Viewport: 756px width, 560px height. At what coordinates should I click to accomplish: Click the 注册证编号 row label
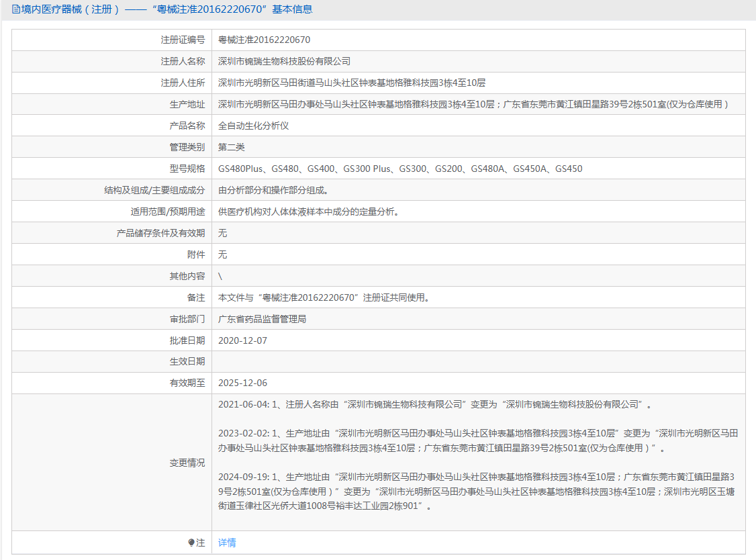pos(183,40)
